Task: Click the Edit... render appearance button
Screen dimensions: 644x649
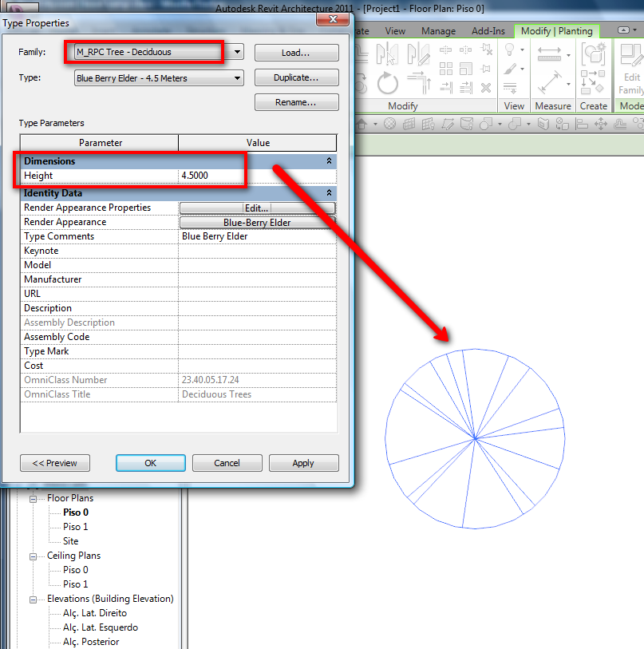Action: [257, 208]
